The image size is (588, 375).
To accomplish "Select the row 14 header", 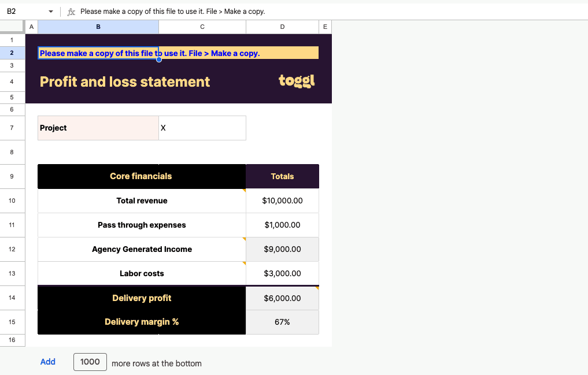I will point(12,298).
